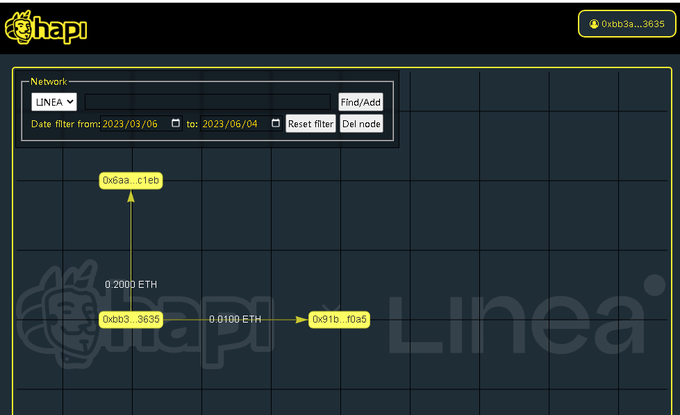
Task: Open the 0xbb3a...3635 wallet account button
Action: click(x=627, y=24)
